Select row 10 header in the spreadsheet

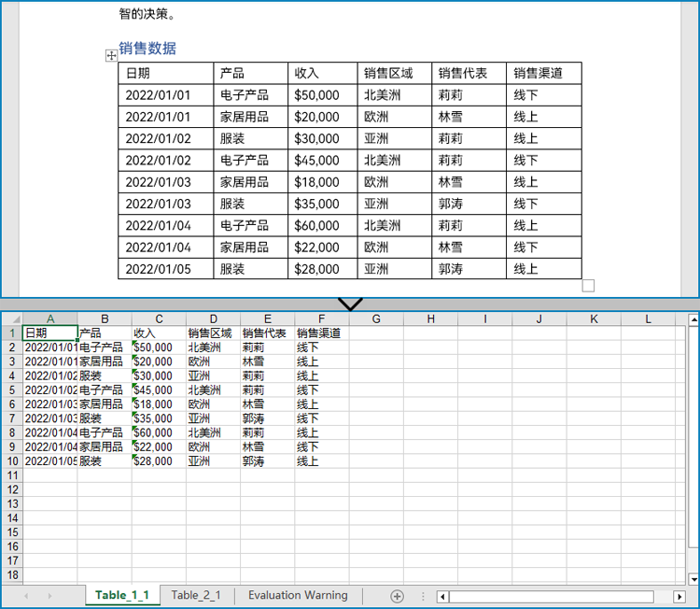coord(12,461)
